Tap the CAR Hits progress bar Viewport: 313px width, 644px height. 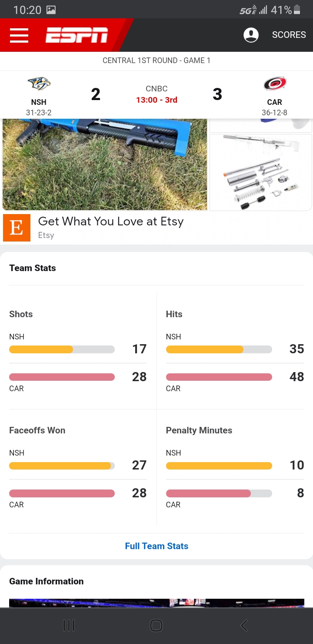click(x=219, y=377)
